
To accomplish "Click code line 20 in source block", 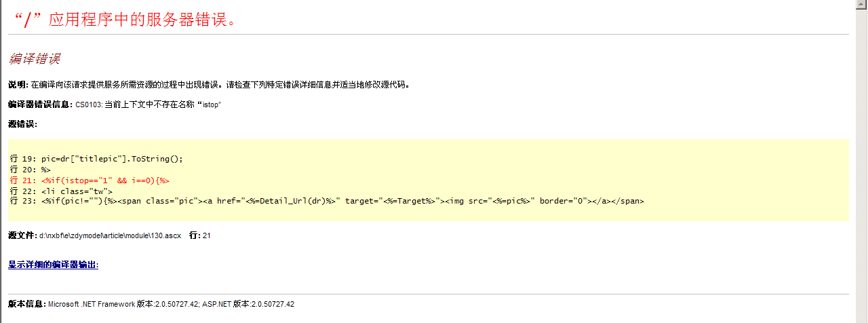I will coord(30,170).
